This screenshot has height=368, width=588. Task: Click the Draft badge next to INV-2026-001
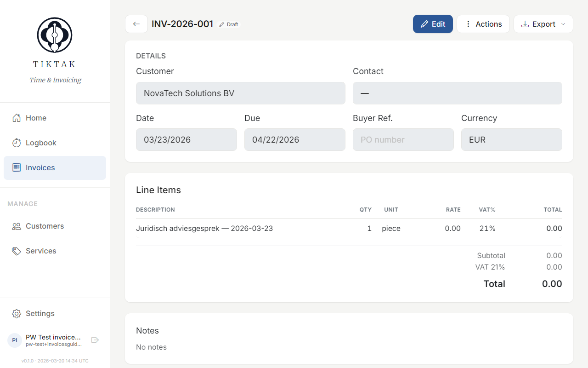228,24
